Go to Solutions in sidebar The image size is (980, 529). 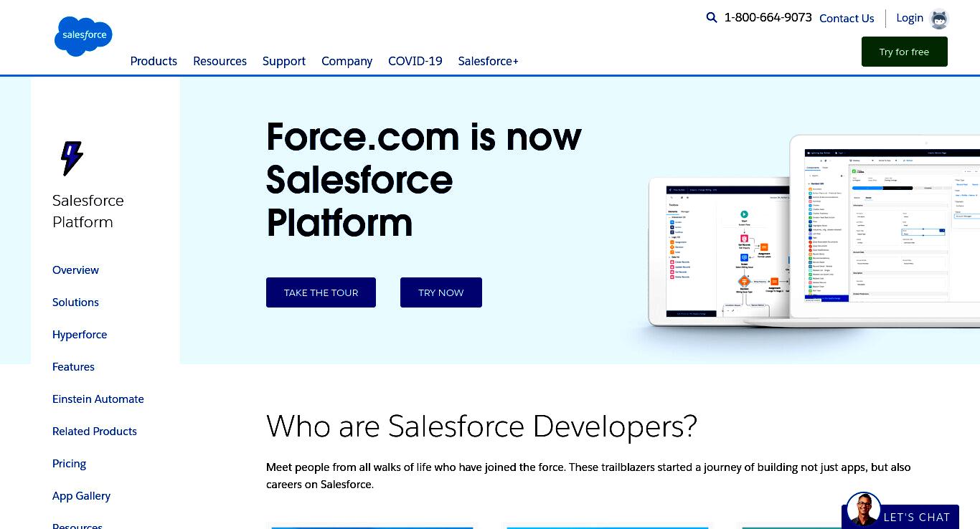click(75, 302)
